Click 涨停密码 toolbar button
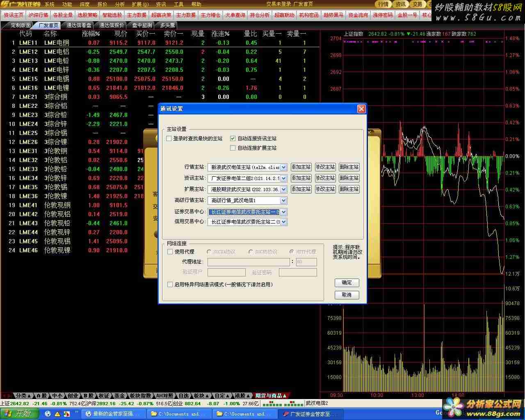This screenshot has height=420, width=525. (383, 15)
